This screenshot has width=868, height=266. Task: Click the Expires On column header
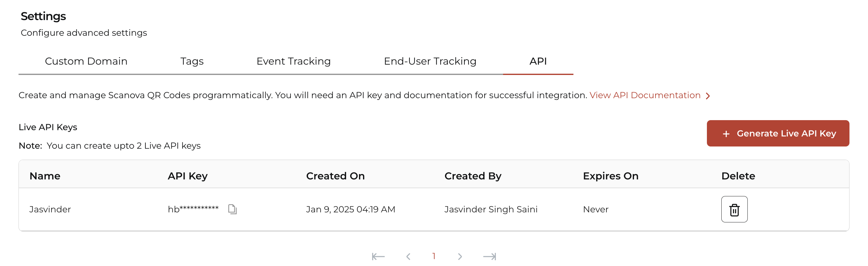tap(610, 176)
